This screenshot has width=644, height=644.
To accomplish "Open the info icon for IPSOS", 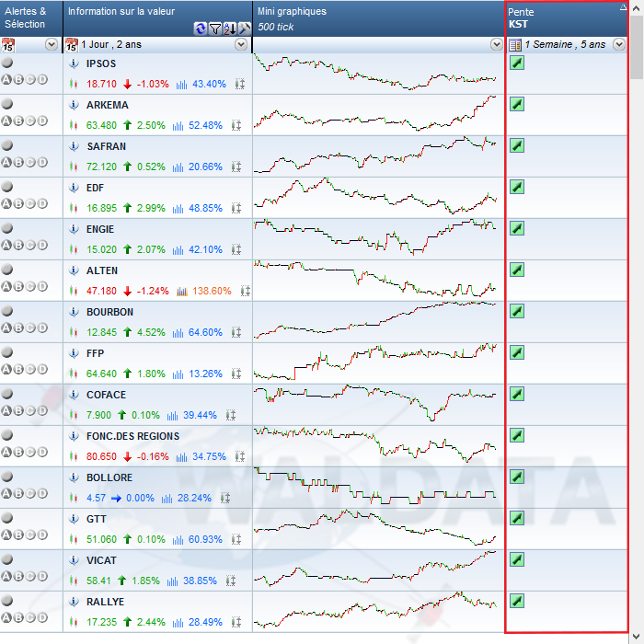I will pyautogui.click(x=74, y=63).
